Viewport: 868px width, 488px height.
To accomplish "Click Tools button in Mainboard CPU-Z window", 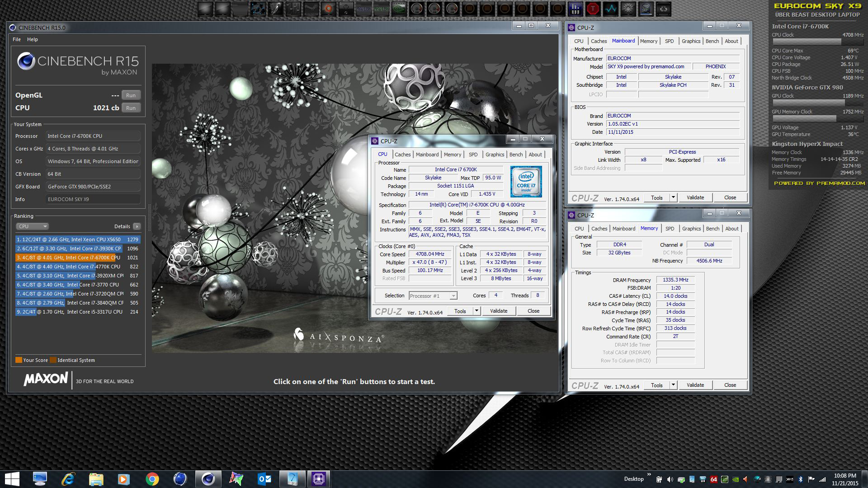I will (657, 197).
